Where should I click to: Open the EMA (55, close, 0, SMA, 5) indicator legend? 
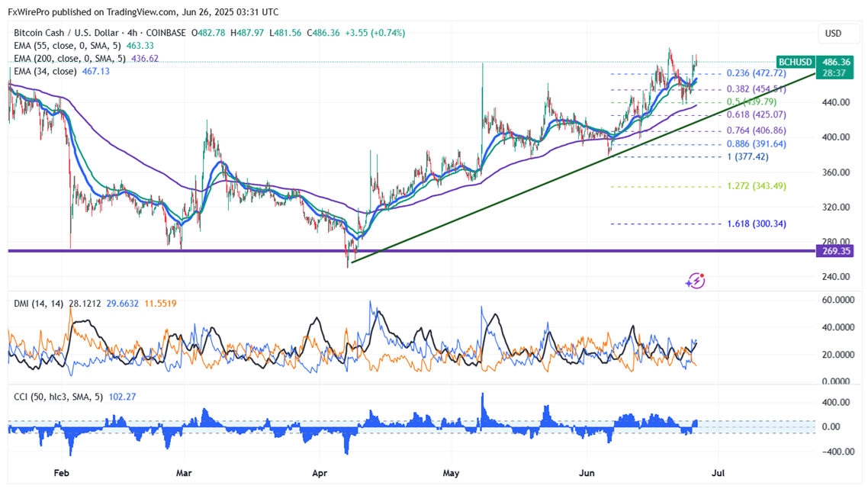pyautogui.click(x=69, y=46)
